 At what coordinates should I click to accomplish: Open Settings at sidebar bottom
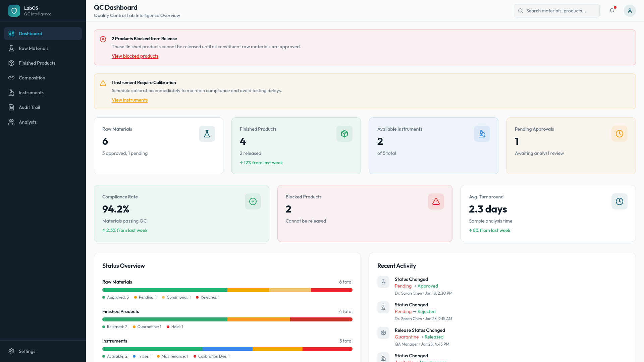[43, 351]
